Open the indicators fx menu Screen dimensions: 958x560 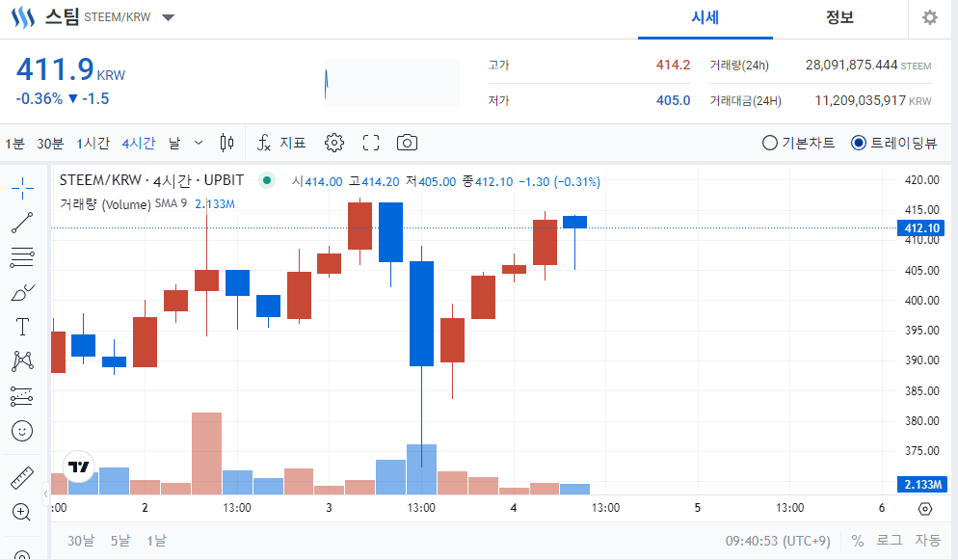click(x=281, y=143)
